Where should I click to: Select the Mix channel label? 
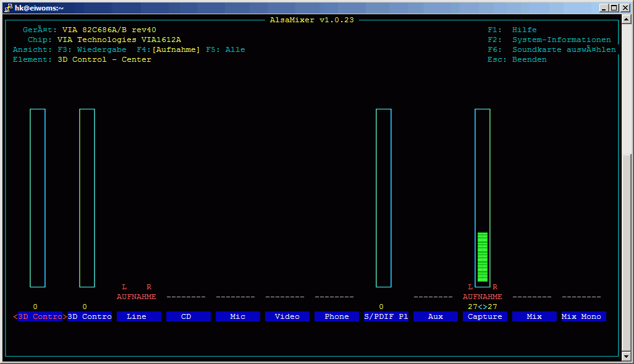pyautogui.click(x=535, y=316)
